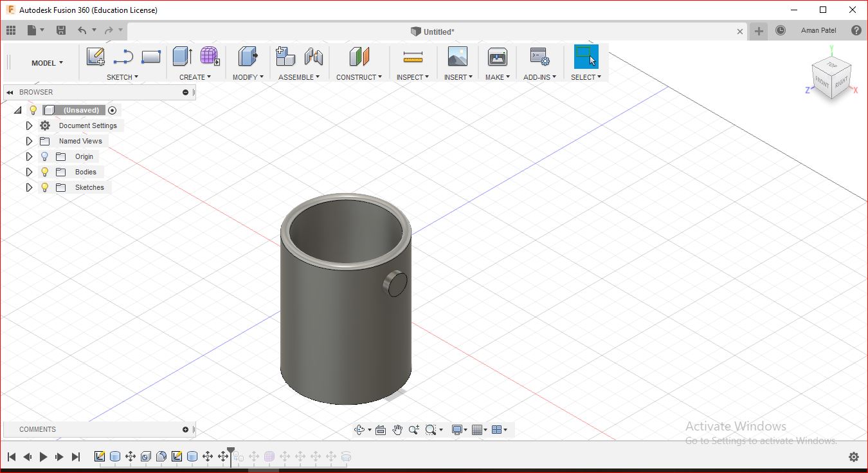Click the Grid and Snaps icon
The height and width of the screenshot is (473, 868).
477,430
